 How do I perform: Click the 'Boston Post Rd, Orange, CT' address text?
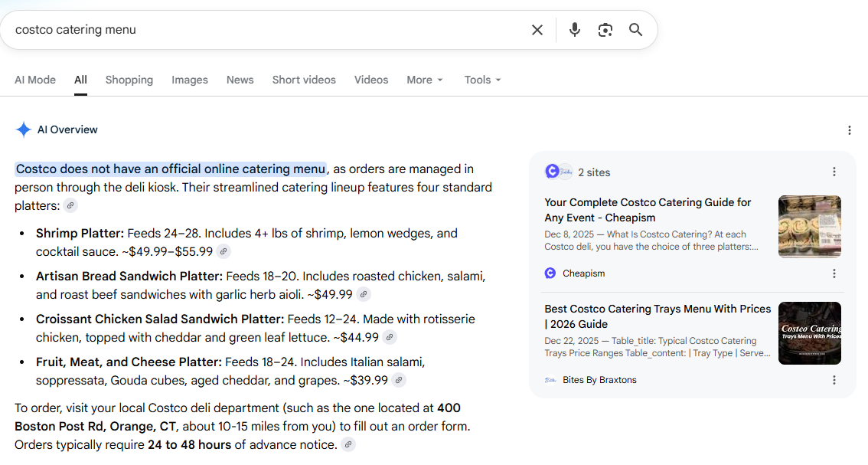pyautogui.click(x=95, y=427)
